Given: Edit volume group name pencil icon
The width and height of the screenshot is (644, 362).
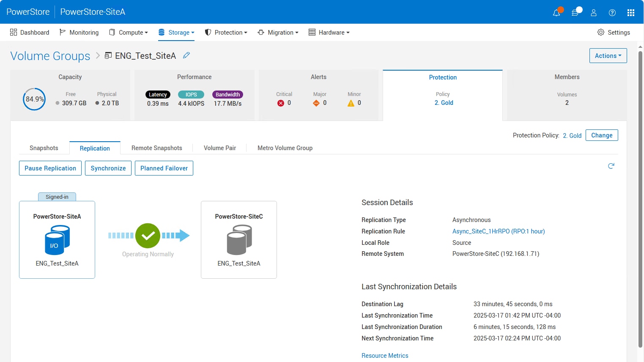Looking at the screenshot, I should 186,55.
